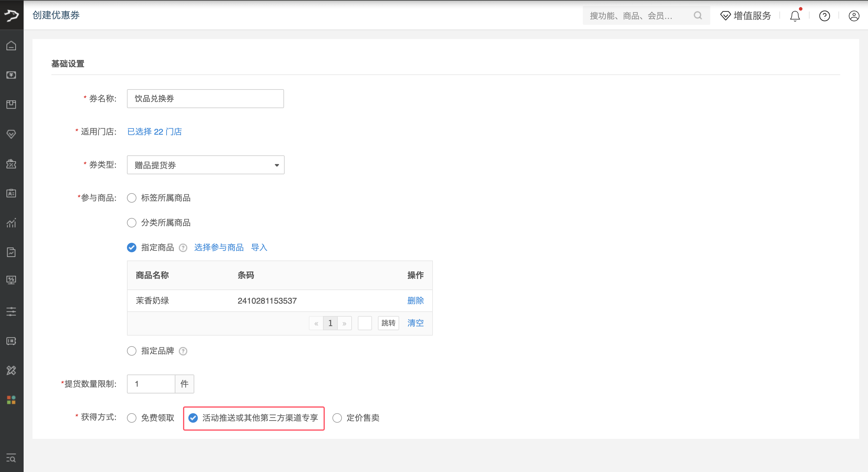Click the 基础设置 section heading
The width and height of the screenshot is (868, 472).
point(68,64)
